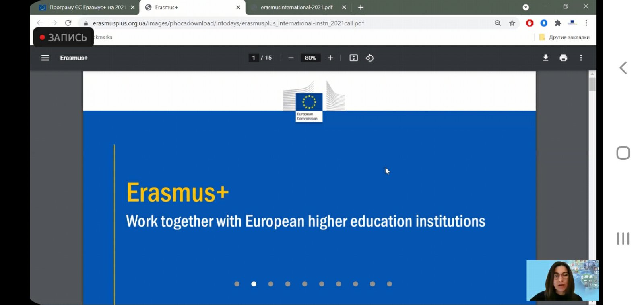Rotate the PDF counterclockwise
The image size is (644, 305).
pos(369,58)
